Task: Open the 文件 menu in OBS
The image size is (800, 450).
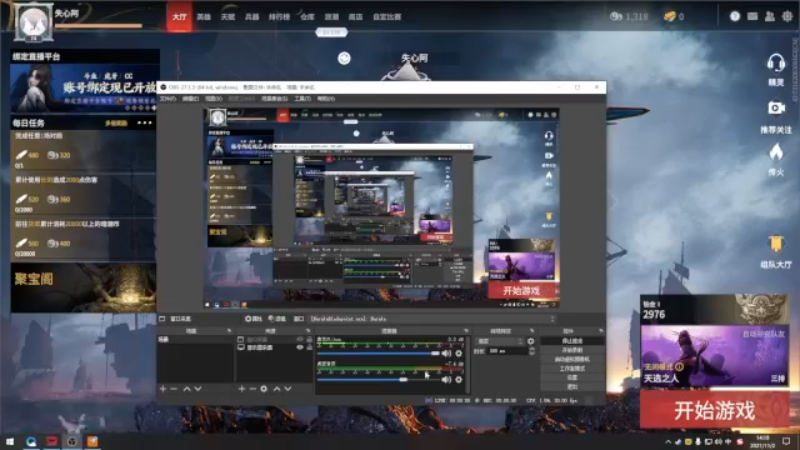Action: pyautogui.click(x=167, y=98)
